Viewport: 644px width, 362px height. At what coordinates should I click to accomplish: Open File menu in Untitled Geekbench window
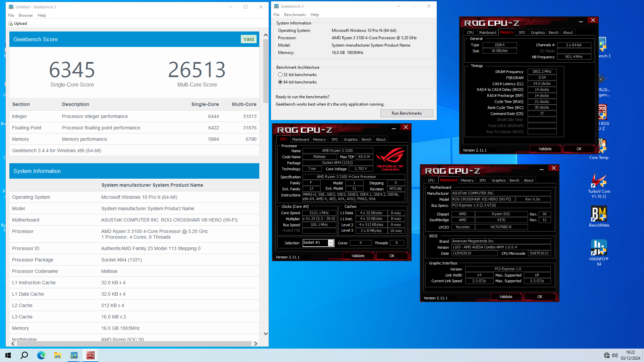[x=11, y=15]
